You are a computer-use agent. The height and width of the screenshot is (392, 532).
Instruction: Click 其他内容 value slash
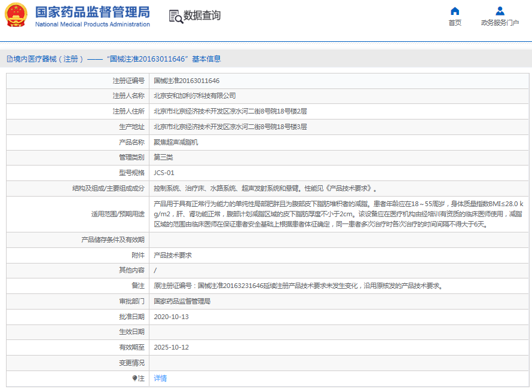[155, 270]
